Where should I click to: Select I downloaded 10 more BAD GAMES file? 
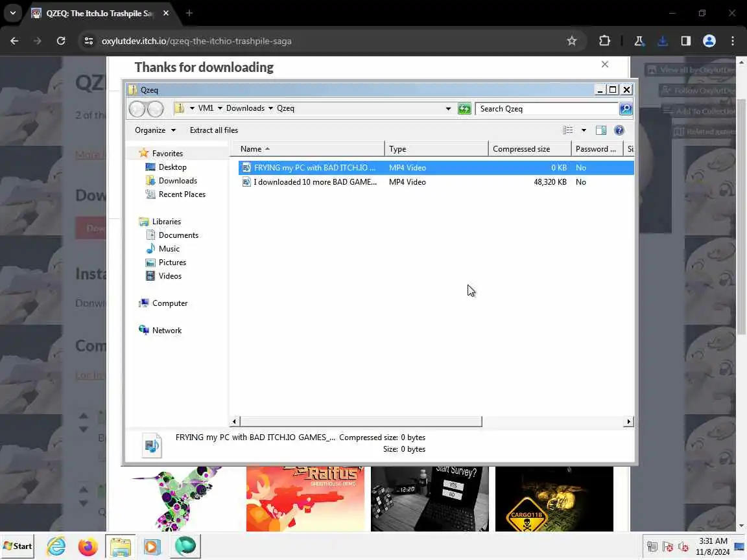point(436,182)
